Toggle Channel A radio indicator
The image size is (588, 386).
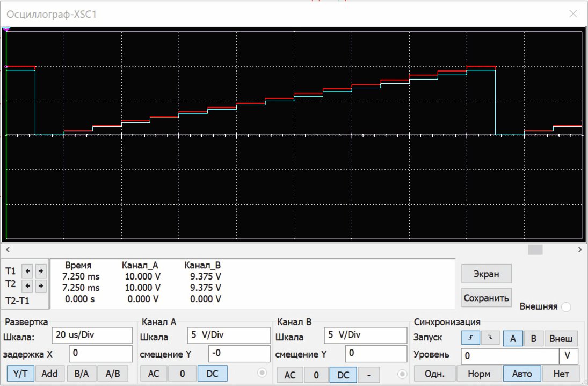[x=262, y=373]
